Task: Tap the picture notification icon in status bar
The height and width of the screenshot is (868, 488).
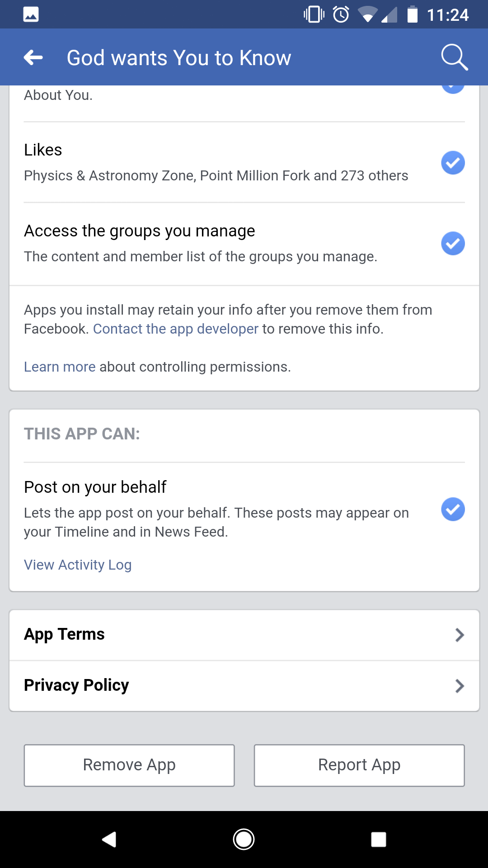Action: click(x=31, y=14)
